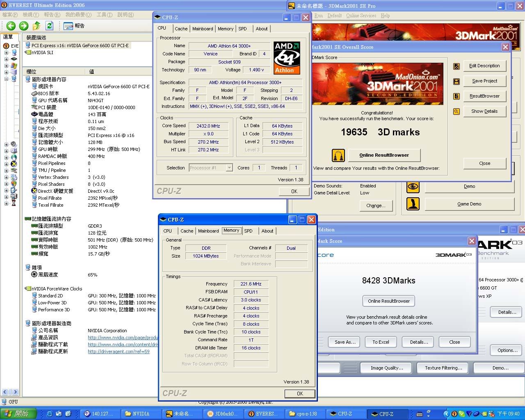The width and height of the screenshot is (525, 420).
Task: Click the green back arrow in EVEREST toolbar
Action: click(11, 26)
